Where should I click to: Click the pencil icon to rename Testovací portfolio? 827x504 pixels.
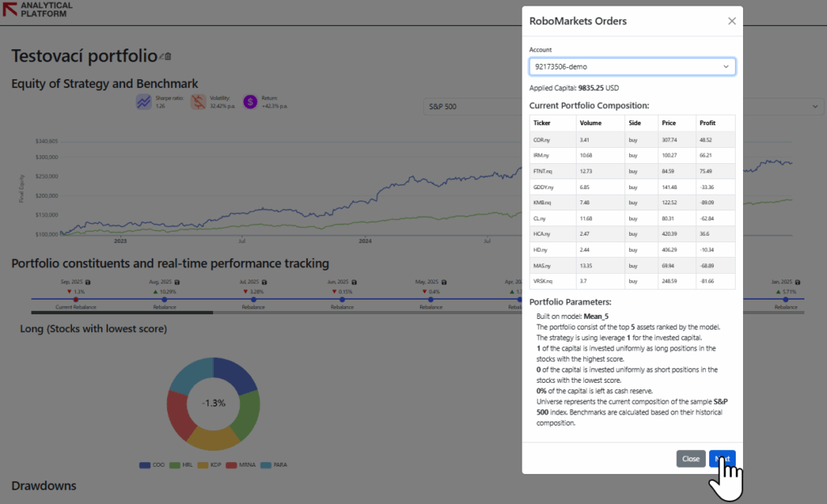pyautogui.click(x=163, y=56)
